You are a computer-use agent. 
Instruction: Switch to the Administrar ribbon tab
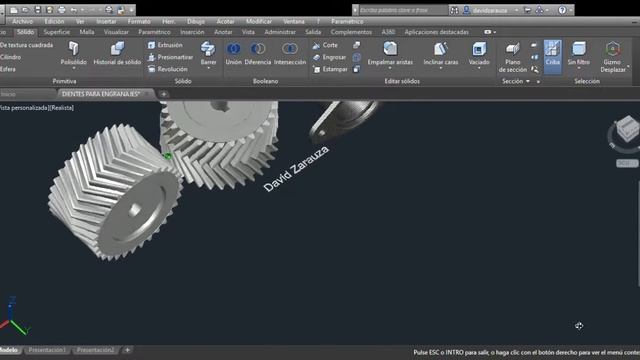tap(280, 32)
